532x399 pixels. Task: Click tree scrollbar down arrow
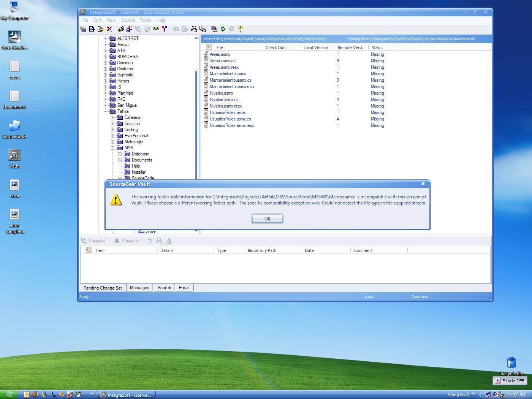click(196, 231)
